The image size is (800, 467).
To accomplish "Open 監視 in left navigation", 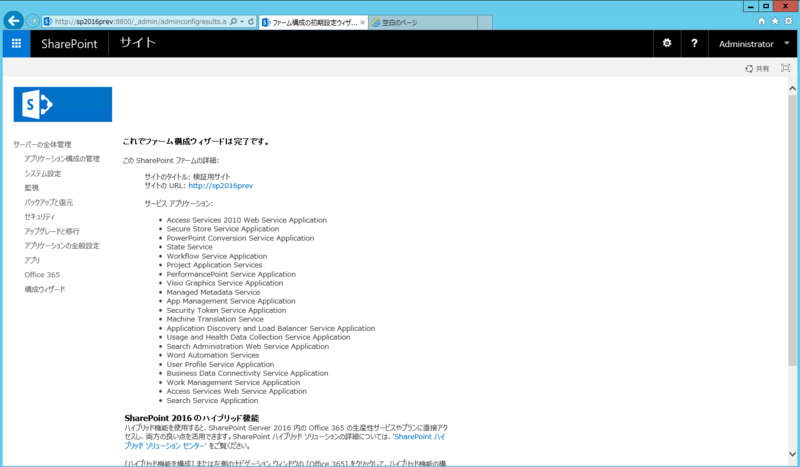I will 32,188.
